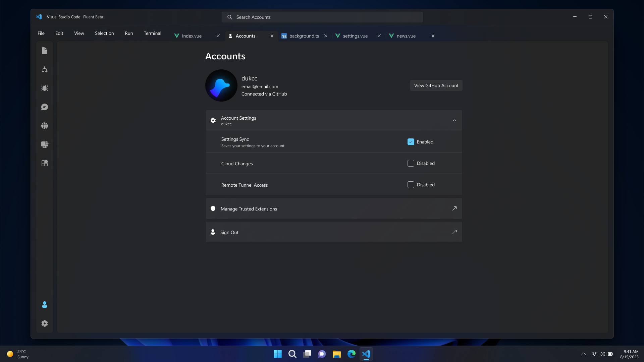Screen dimensions: 644x362
Task: Close the Accounts tab
Action: tap(272, 36)
